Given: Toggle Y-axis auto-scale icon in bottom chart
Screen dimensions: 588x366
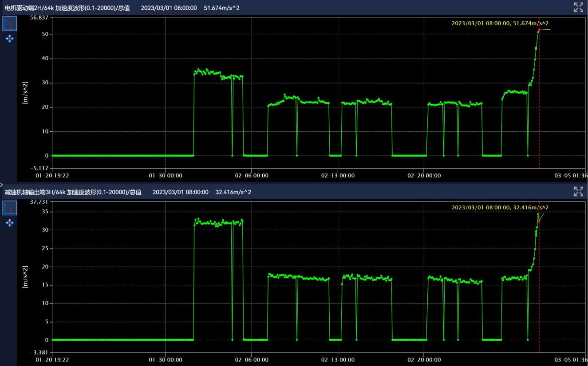Looking at the screenshot, I should tap(10, 208).
